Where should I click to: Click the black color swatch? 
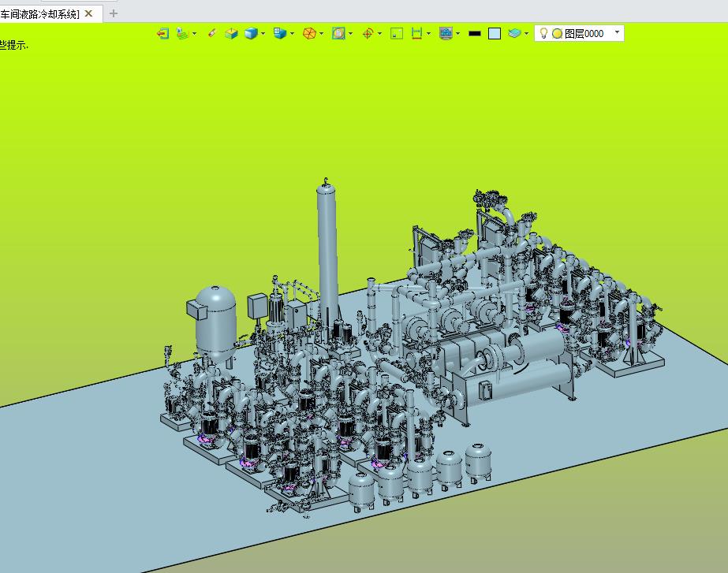(475, 33)
